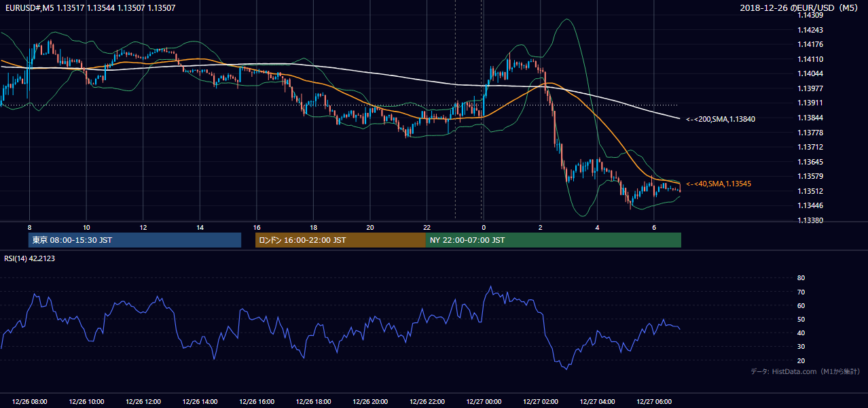
Task: Click the データ: HistData.com source credit
Action: (806, 371)
